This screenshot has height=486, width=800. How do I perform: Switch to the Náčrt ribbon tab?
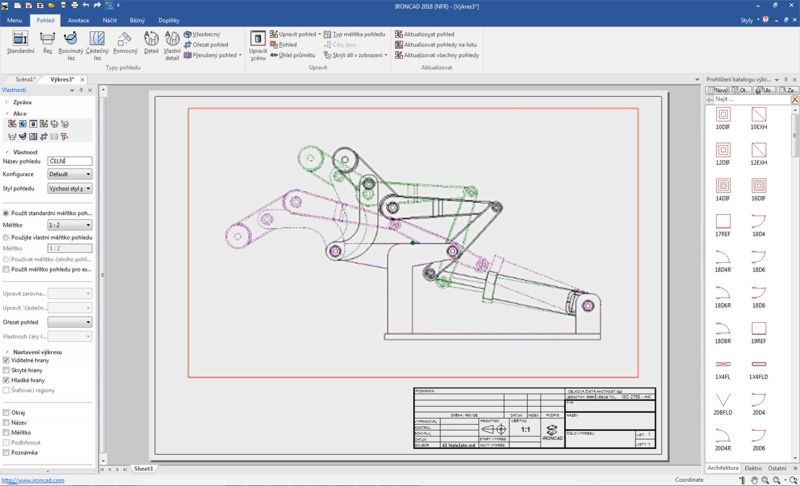click(x=110, y=20)
